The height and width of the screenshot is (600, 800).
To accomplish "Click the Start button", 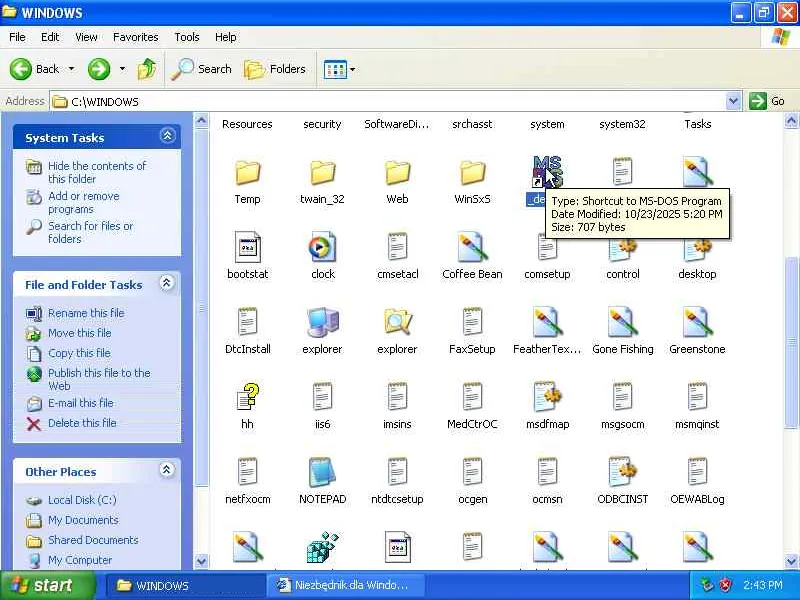I will (47, 585).
